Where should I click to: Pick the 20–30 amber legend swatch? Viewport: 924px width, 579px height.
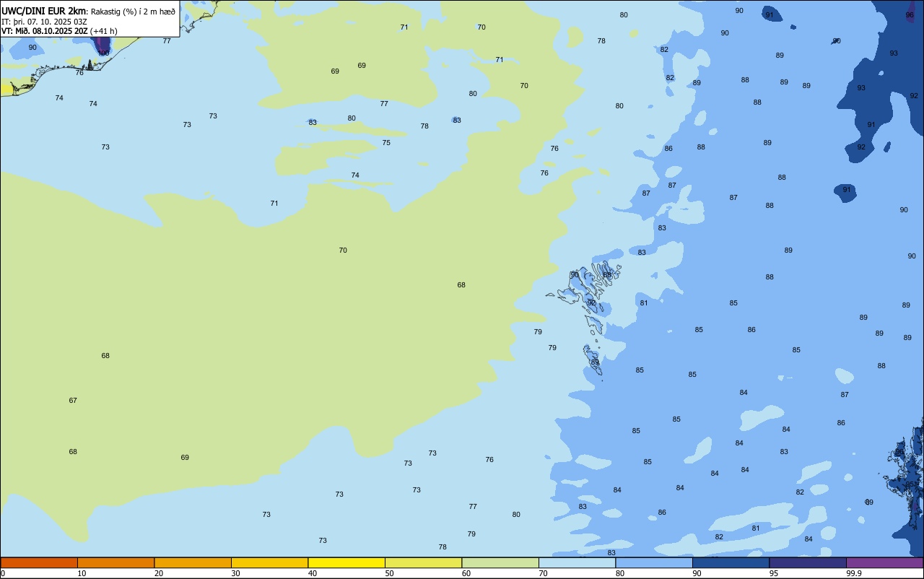coord(193,562)
